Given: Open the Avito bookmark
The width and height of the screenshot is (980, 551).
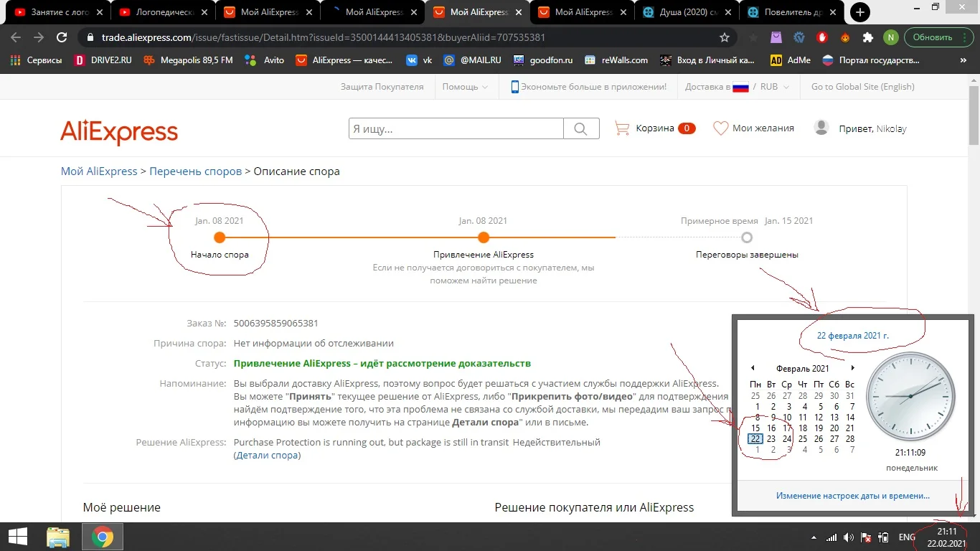Looking at the screenshot, I should tap(265, 60).
